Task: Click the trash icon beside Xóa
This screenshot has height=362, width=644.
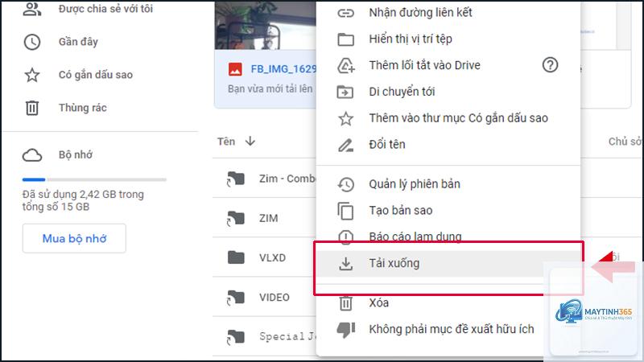Action: pyautogui.click(x=345, y=303)
